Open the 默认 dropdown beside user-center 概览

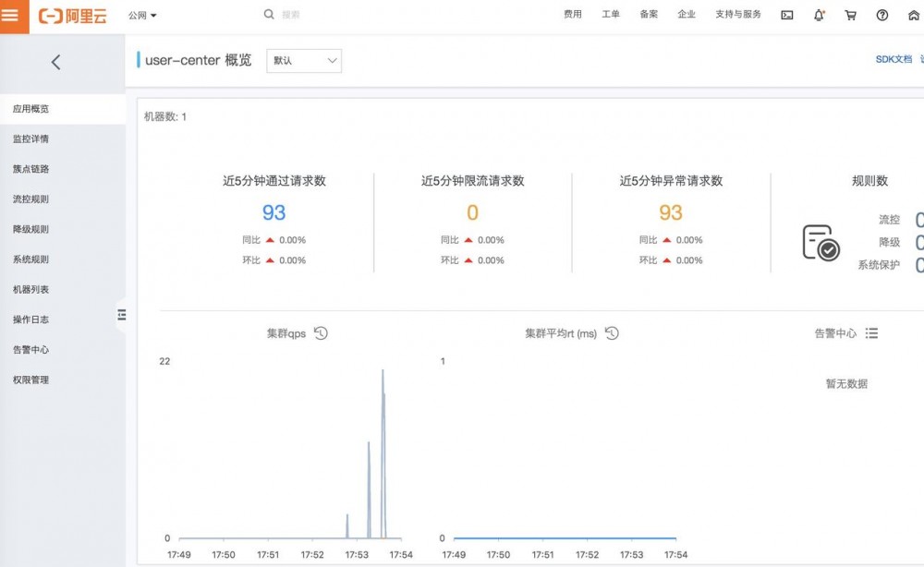pyautogui.click(x=304, y=60)
